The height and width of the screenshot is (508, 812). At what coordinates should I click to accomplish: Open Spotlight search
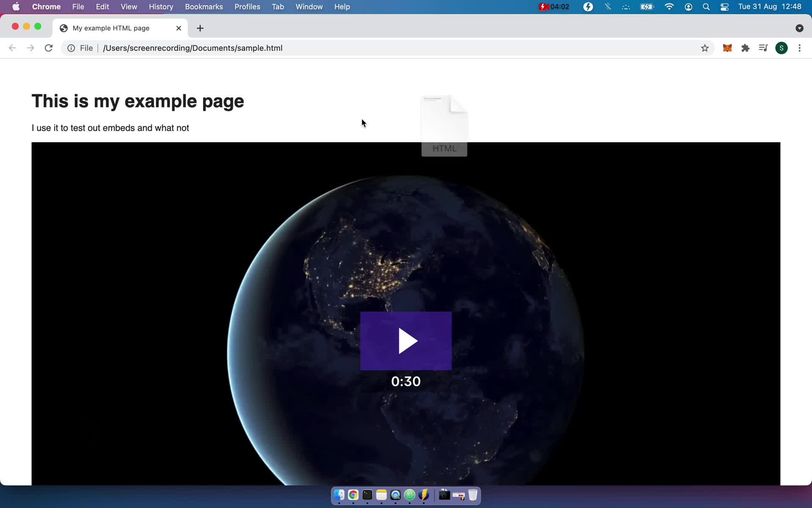coord(706,7)
